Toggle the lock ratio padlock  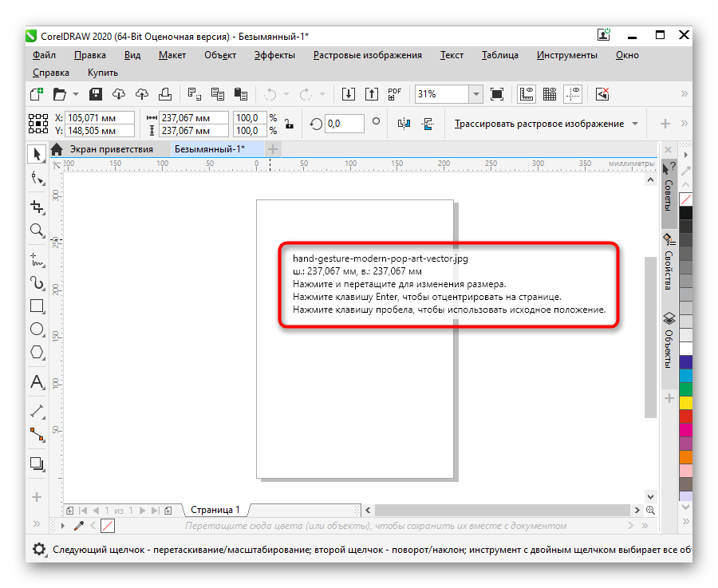pyautogui.click(x=290, y=124)
